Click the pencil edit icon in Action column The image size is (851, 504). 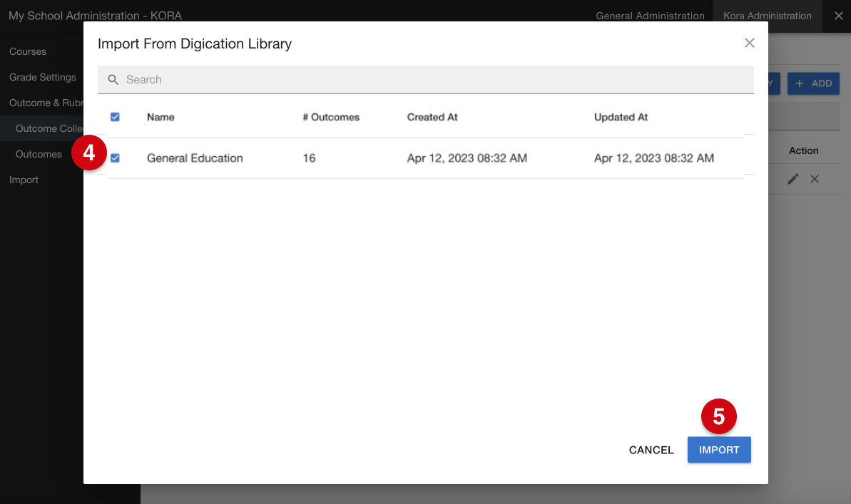pos(793,179)
